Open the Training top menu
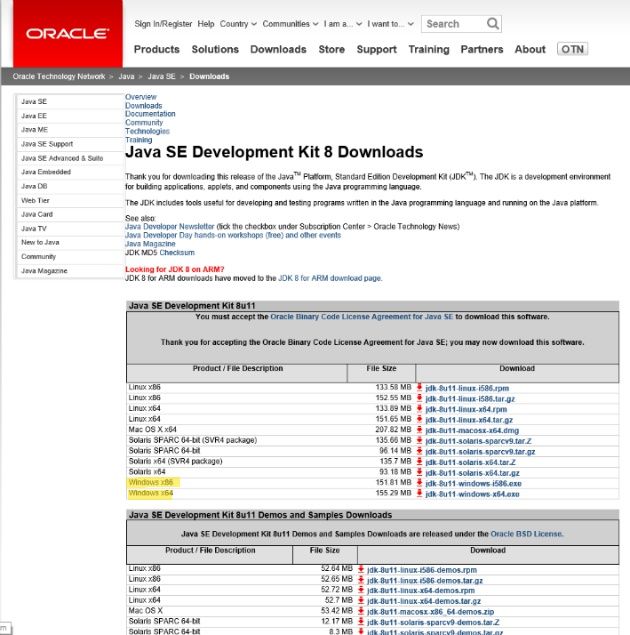Image resolution: width=630 pixels, height=635 pixels. coord(429,49)
